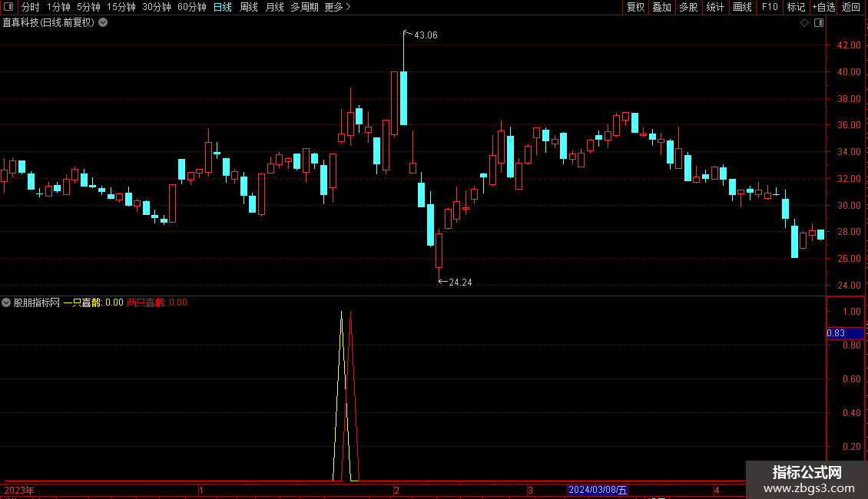Click the 1.00 indicator axis label
Image resolution: width=868 pixels, height=499 pixels.
pos(851,312)
